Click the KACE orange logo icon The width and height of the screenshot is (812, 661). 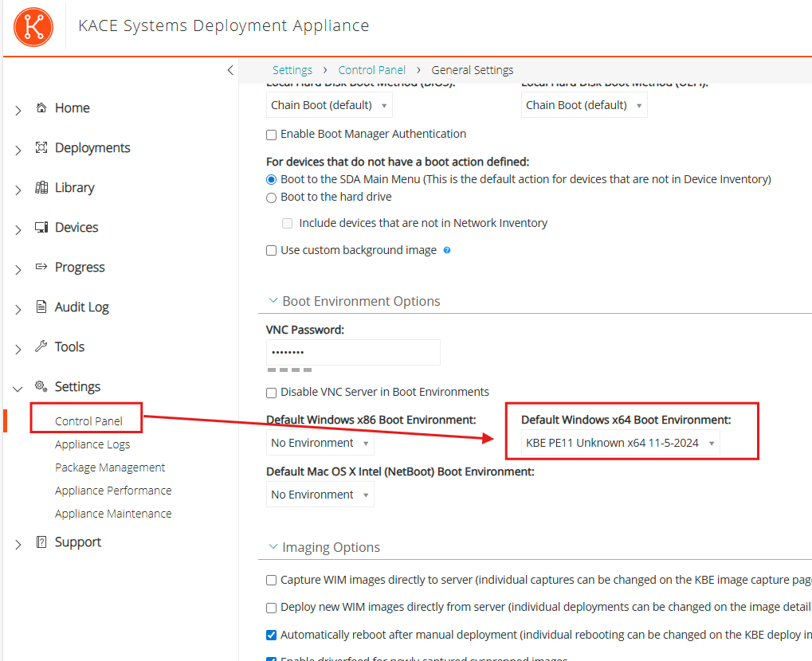(33, 26)
